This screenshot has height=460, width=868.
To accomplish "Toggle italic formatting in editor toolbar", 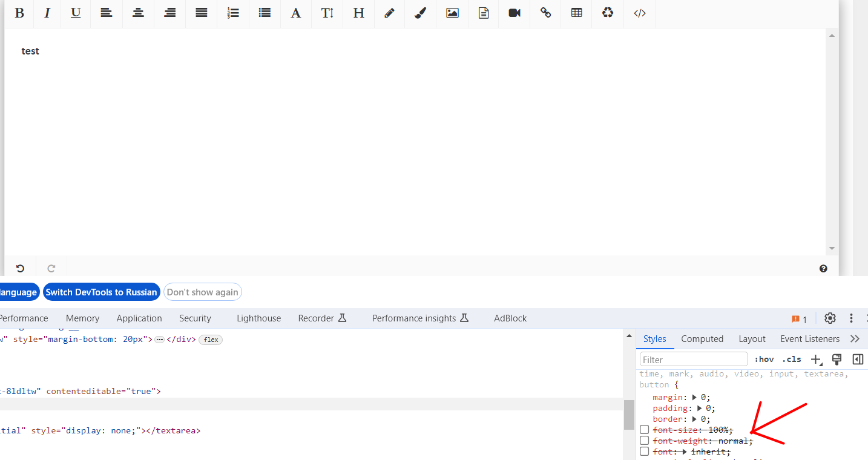I will click(47, 13).
